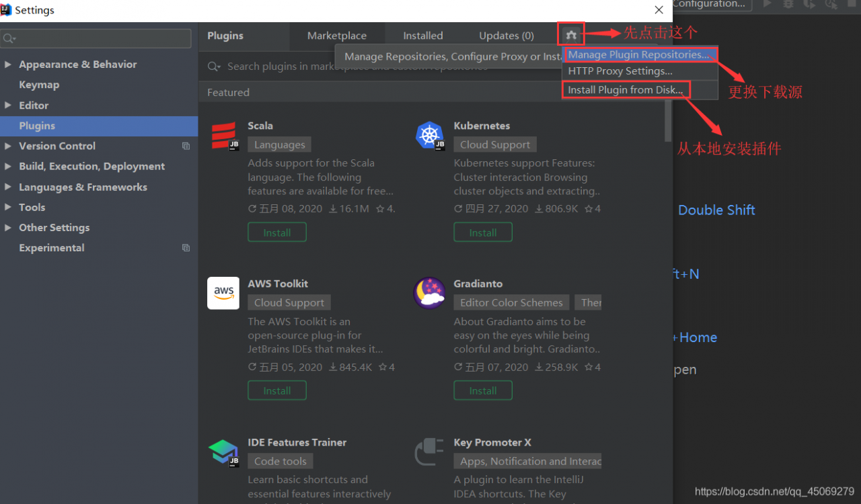Expand Build, Execution, Deployment section
The height and width of the screenshot is (504, 861).
pyautogui.click(x=7, y=167)
